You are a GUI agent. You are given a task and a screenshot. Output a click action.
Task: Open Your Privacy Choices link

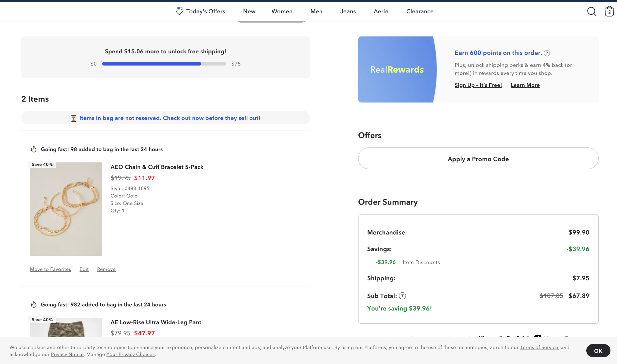coord(130,354)
